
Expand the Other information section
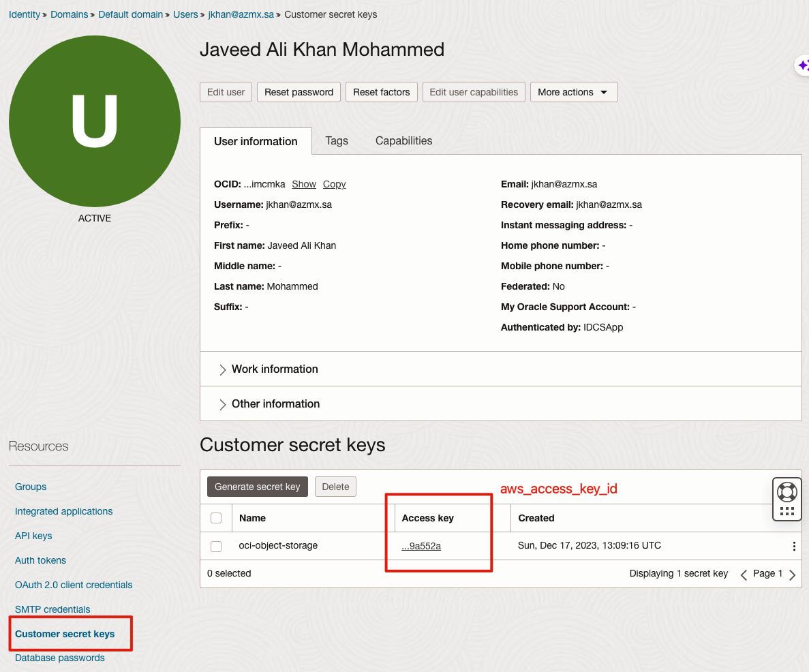[x=275, y=403]
